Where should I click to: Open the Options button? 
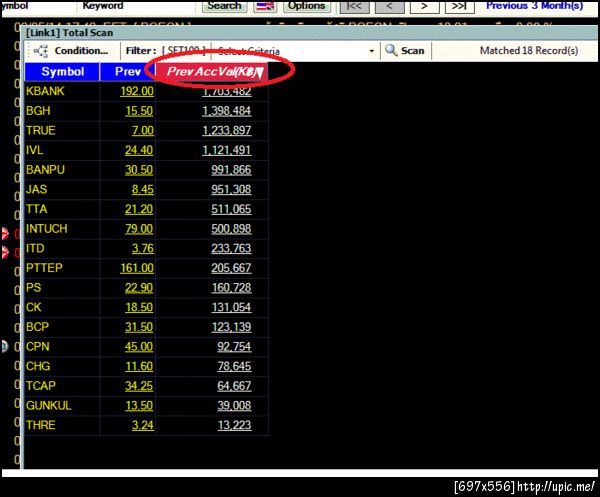click(307, 6)
